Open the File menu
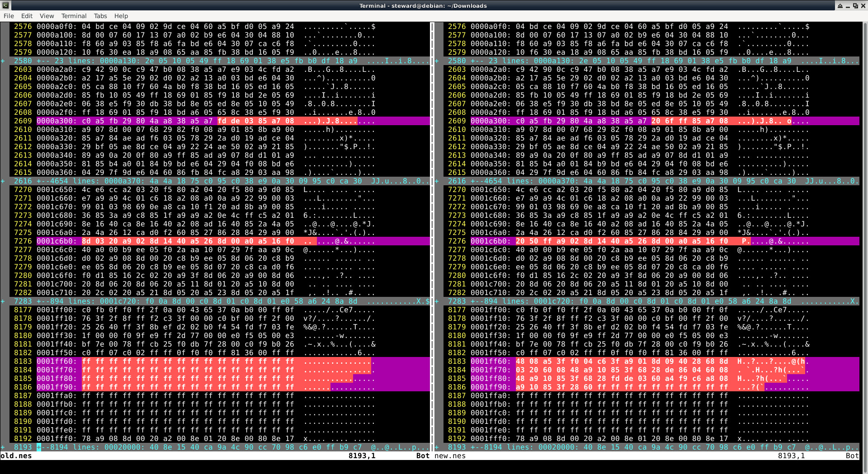868x474 pixels. point(9,16)
